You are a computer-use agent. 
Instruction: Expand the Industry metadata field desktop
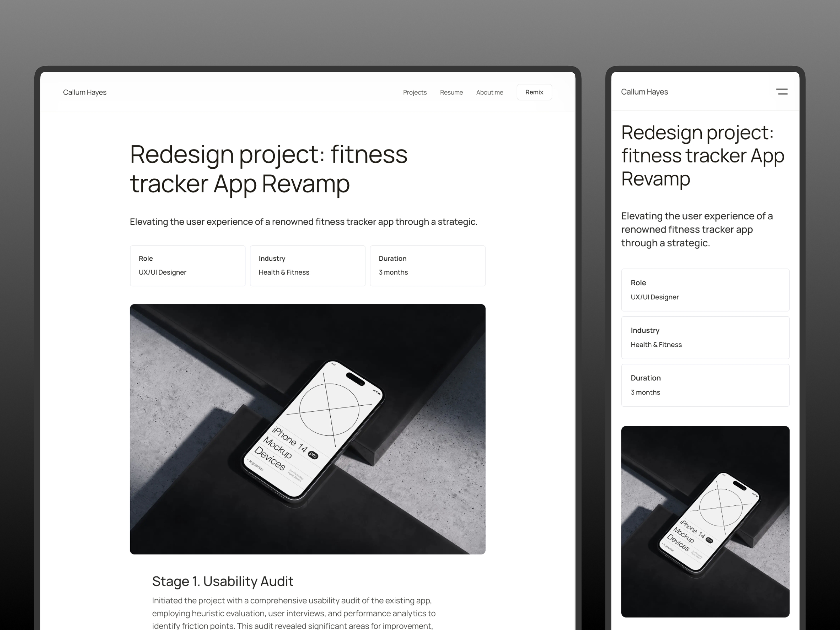pyautogui.click(x=308, y=265)
